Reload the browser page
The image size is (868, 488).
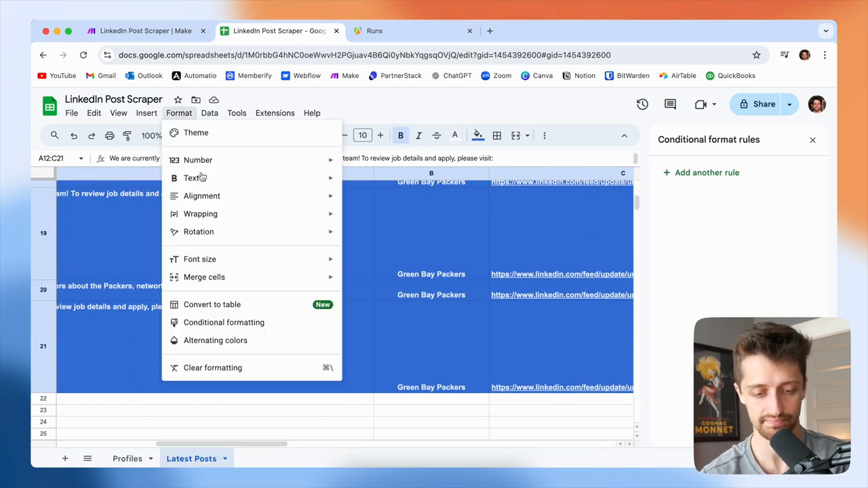pyautogui.click(x=83, y=56)
